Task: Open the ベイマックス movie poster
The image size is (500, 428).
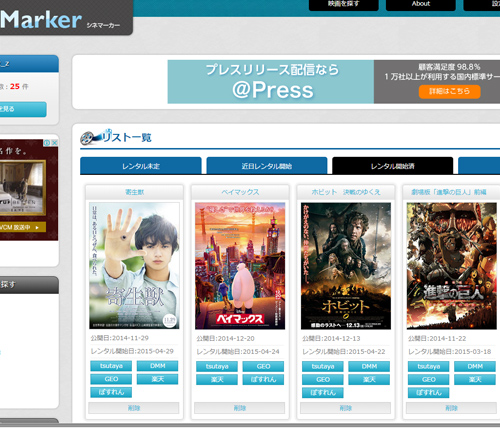Action: (240, 266)
